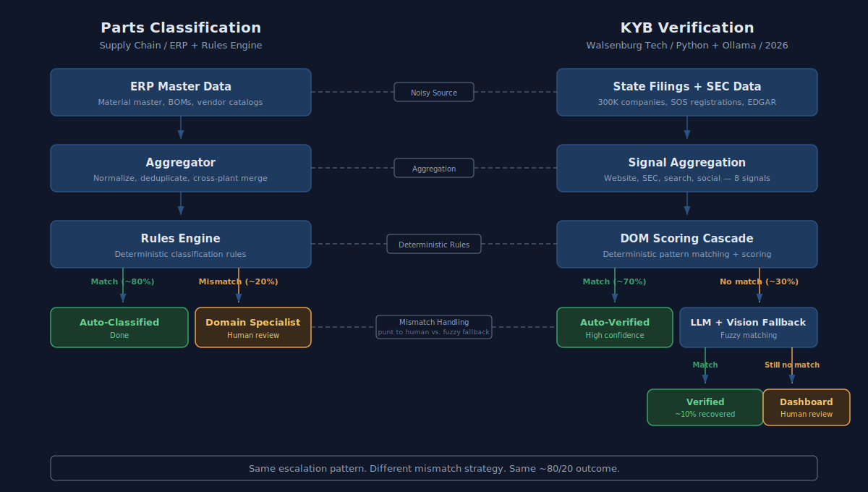Click the green Verified ~10% recovered node
This screenshot has height=492, width=868.
click(705, 407)
